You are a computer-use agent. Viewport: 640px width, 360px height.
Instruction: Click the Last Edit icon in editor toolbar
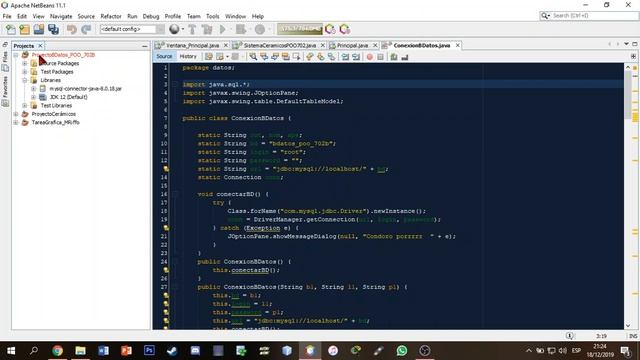click(x=209, y=57)
